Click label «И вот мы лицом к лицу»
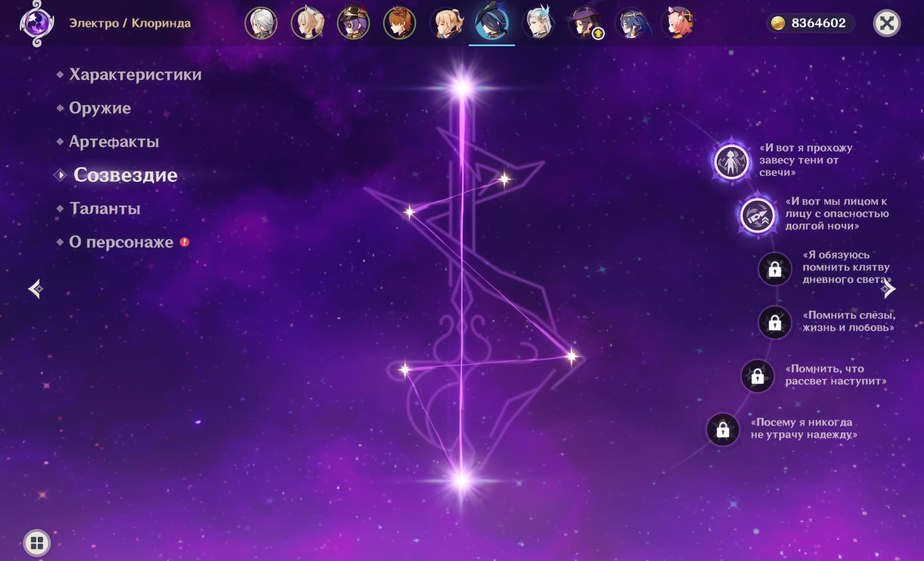 click(x=837, y=214)
